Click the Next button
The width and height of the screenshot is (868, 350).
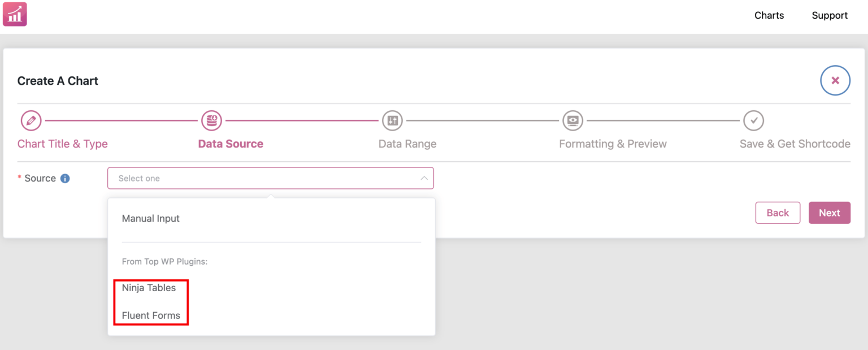(x=829, y=213)
